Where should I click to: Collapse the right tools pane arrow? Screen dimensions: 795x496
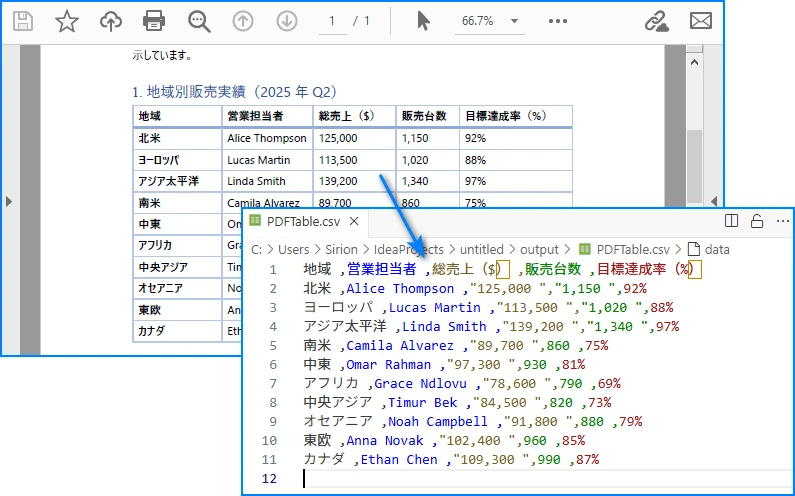coord(714,201)
